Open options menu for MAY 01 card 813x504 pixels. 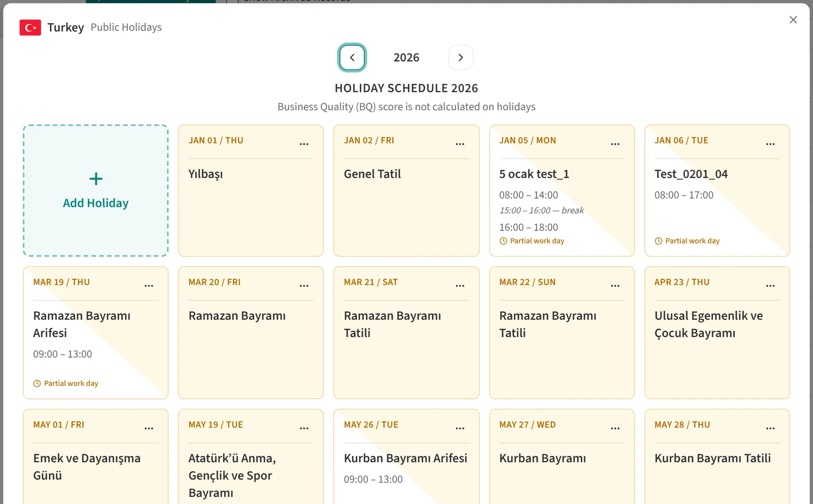coord(149,428)
